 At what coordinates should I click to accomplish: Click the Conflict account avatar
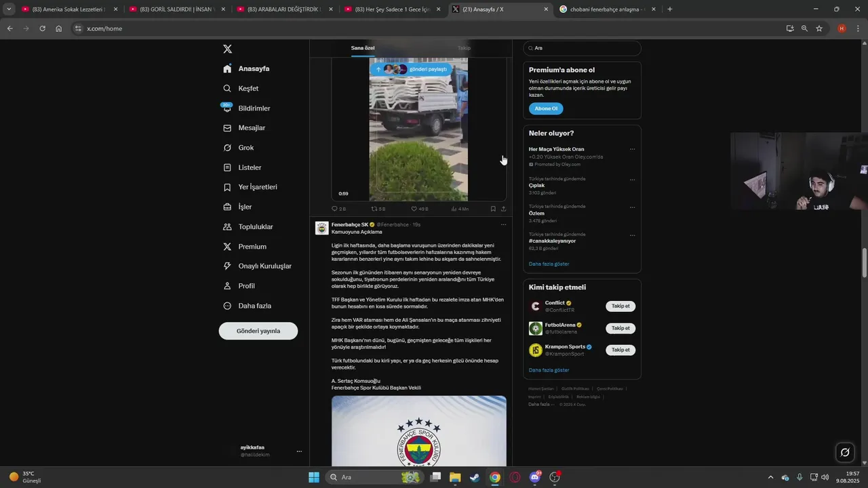[536, 306]
